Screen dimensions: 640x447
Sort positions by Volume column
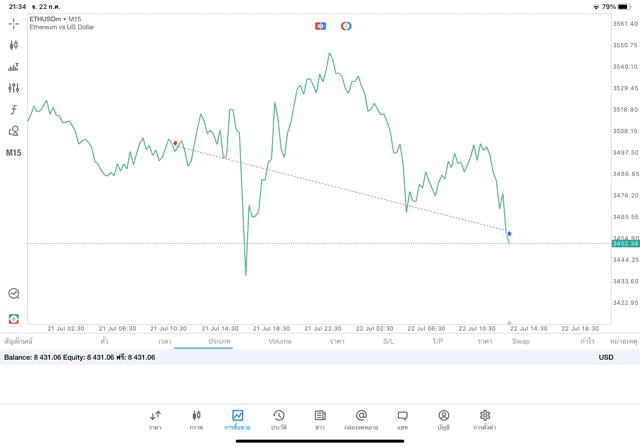click(280, 341)
